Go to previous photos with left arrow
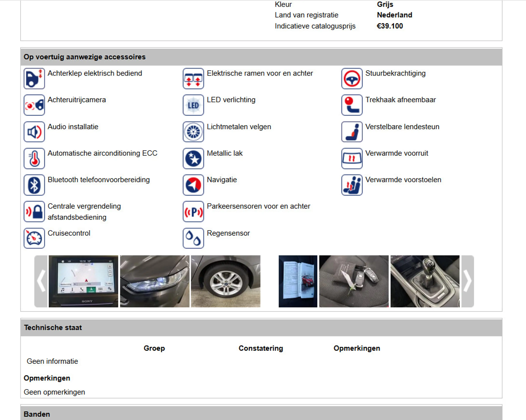 pyautogui.click(x=41, y=281)
